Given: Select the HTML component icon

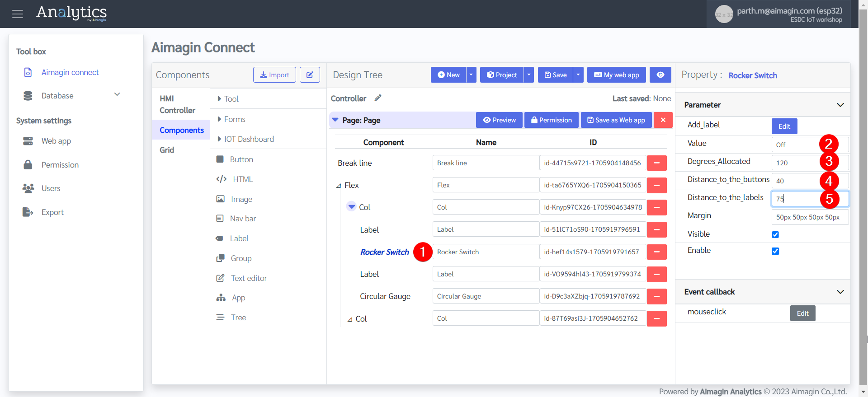Looking at the screenshot, I should point(222,179).
